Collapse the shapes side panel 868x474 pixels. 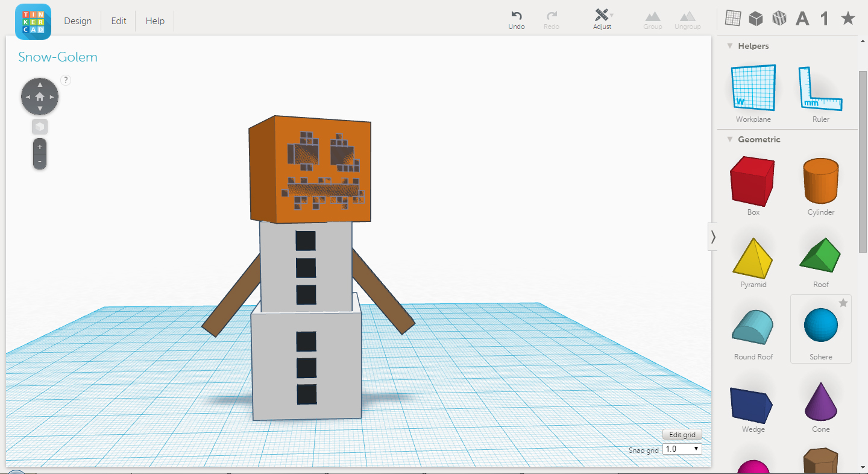[713, 237]
